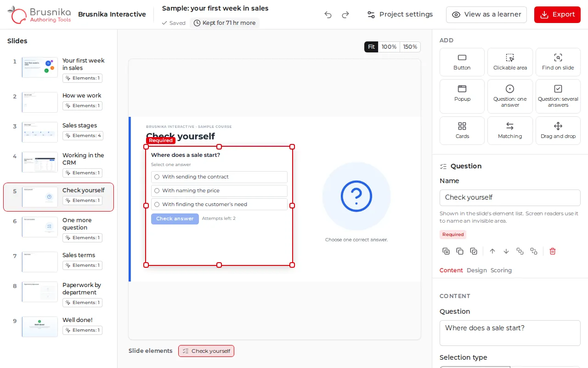Click the plain copy icon in Question panel
This screenshot has height=368, width=588.
pos(460,251)
